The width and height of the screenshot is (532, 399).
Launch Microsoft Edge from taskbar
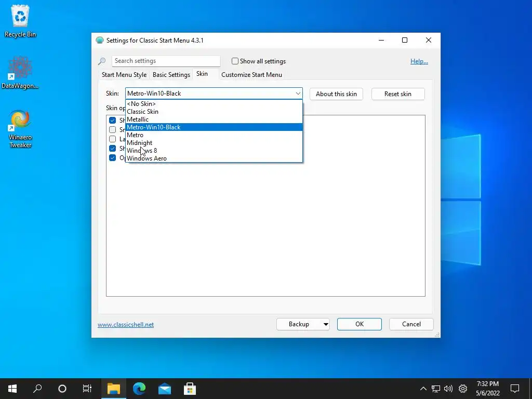point(139,389)
